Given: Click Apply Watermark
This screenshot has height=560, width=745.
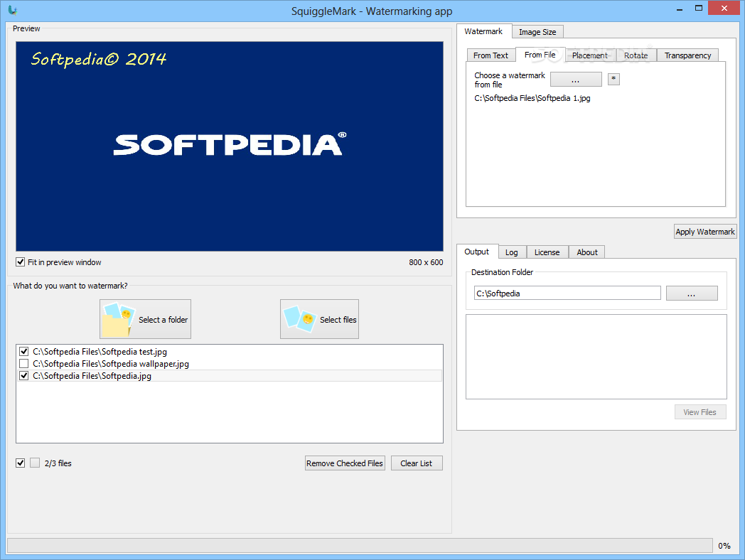Looking at the screenshot, I should pos(705,231).
